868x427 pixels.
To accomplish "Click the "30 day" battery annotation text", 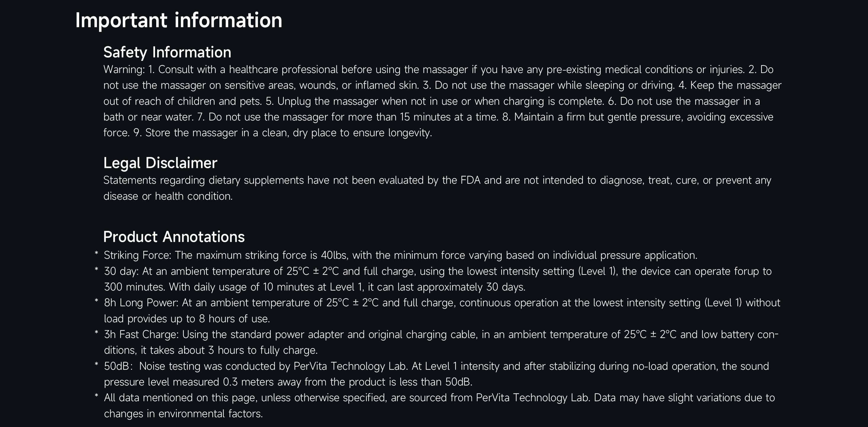I will coord(437,279).
